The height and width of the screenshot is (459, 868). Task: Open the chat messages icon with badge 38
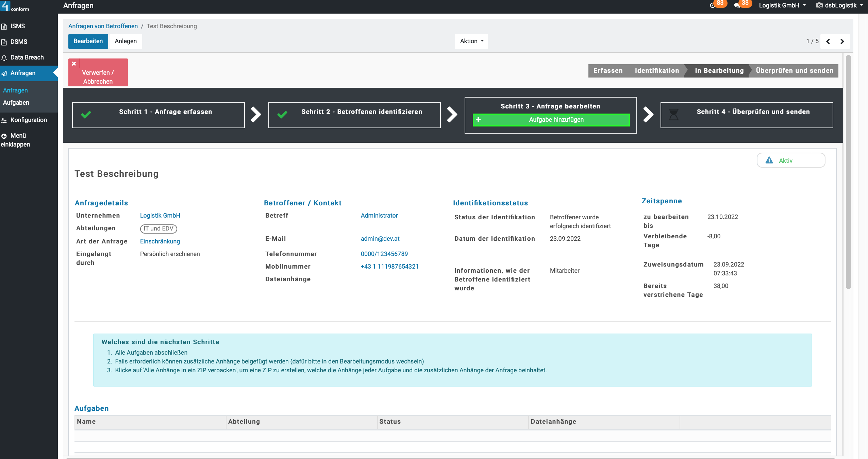(737, 5)
